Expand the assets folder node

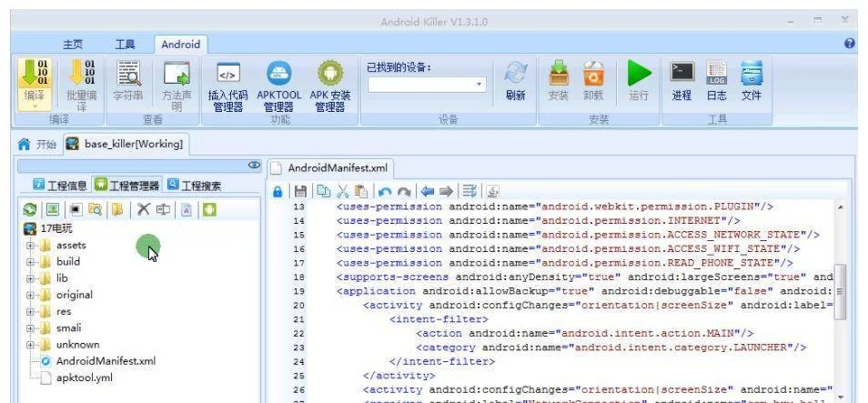[x=31, y=246]
